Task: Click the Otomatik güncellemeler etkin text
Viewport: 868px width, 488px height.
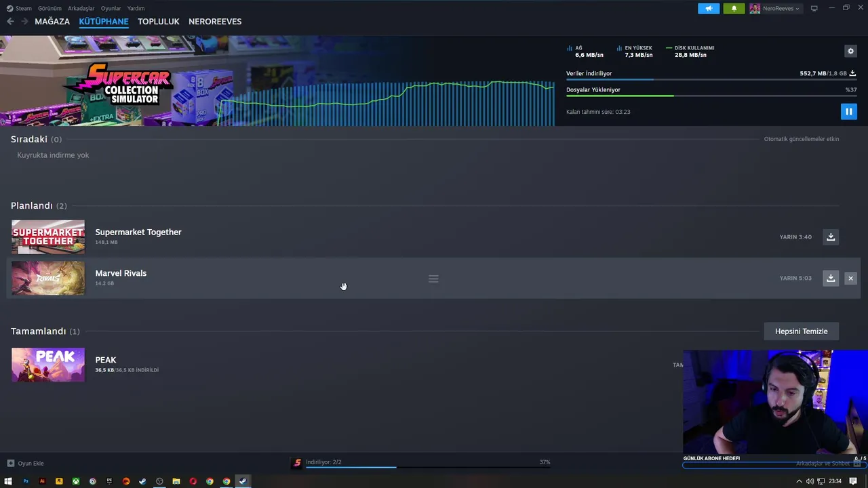Action: (802, 139)
